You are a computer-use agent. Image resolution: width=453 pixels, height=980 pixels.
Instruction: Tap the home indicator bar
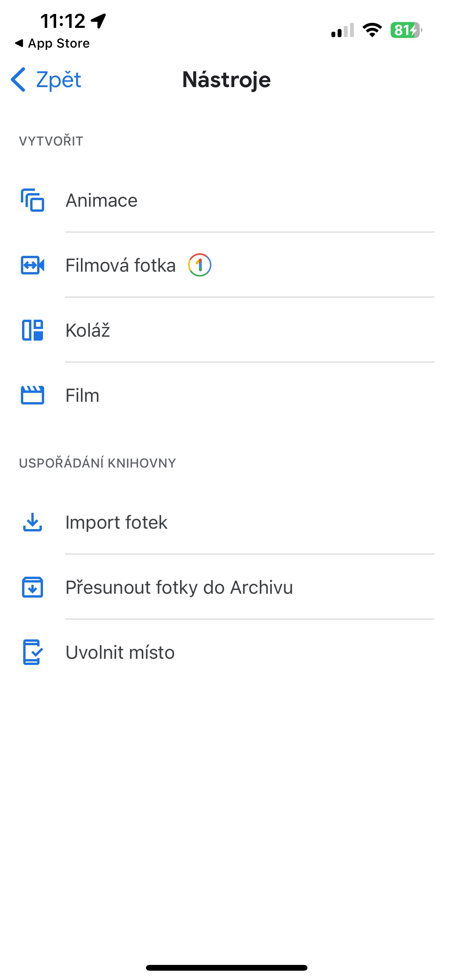pos(226,968)
